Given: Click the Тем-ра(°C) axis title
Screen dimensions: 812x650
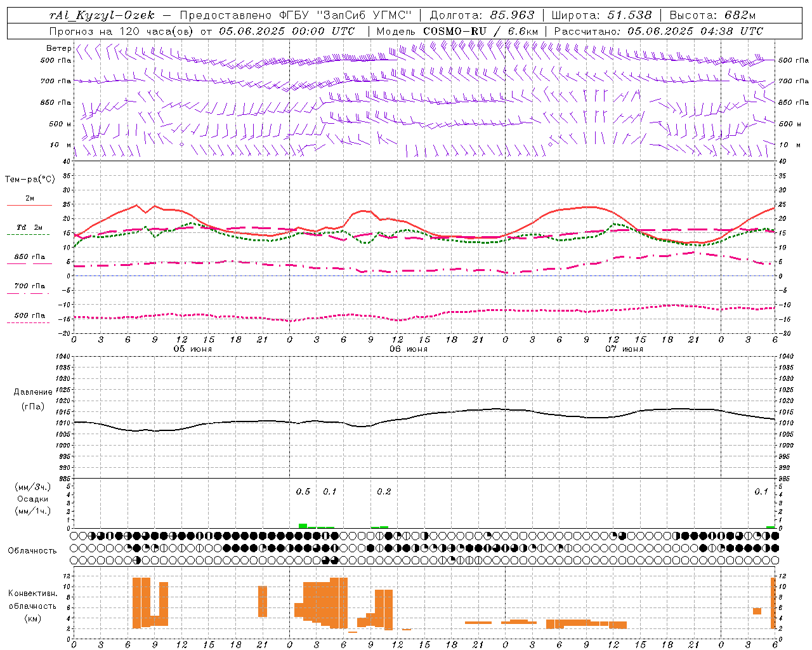Looking at the screenshot, I should pos(30,179).
